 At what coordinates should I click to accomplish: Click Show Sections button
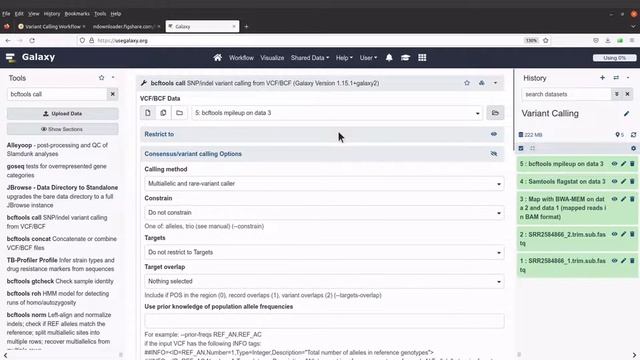click(x=62, y=129)
